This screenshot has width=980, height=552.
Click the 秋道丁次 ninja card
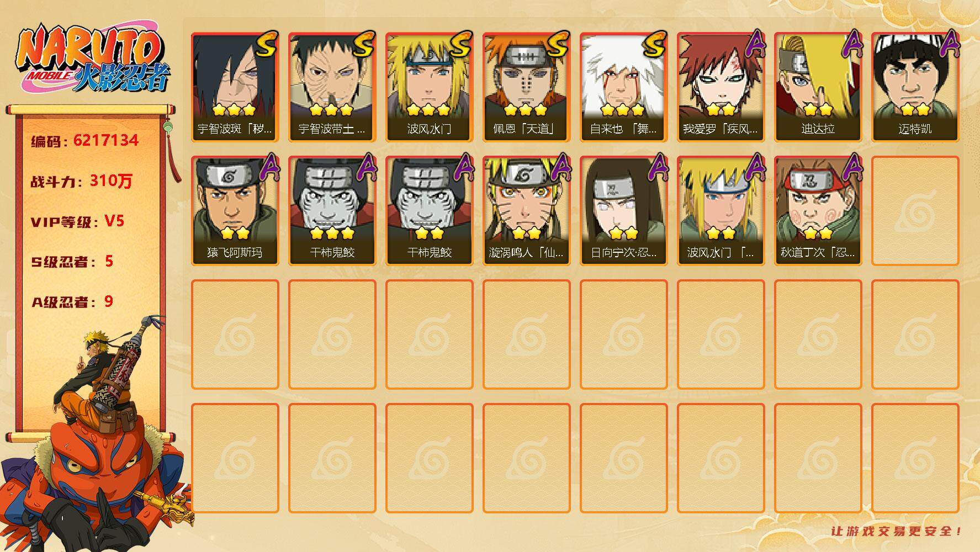pyautogui.click(x=818, y=211)
